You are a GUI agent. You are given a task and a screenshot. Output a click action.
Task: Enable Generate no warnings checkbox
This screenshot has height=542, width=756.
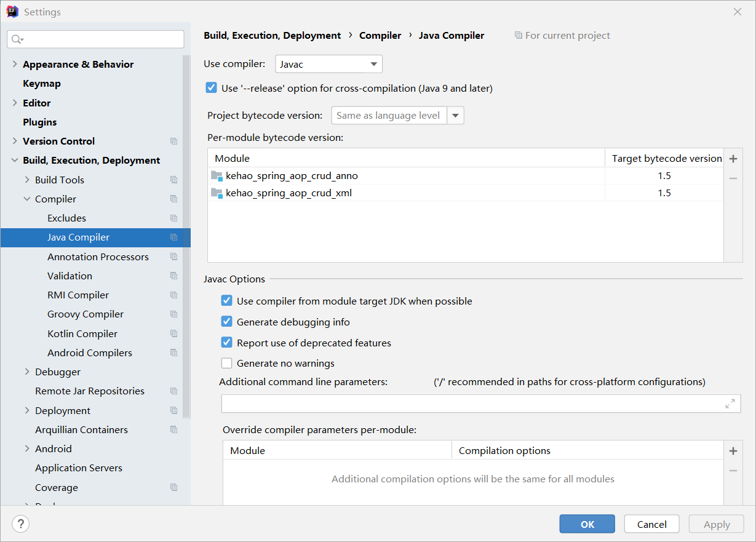point(227,363)
